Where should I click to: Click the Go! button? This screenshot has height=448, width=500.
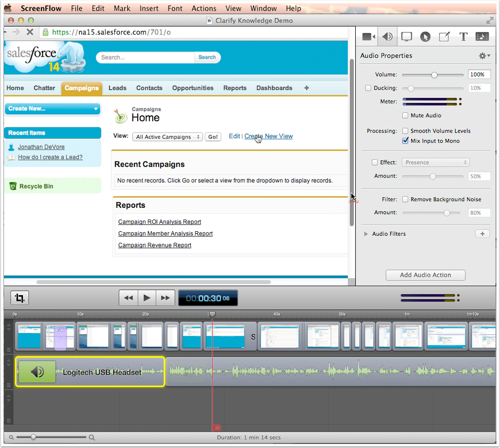(213, 137)
